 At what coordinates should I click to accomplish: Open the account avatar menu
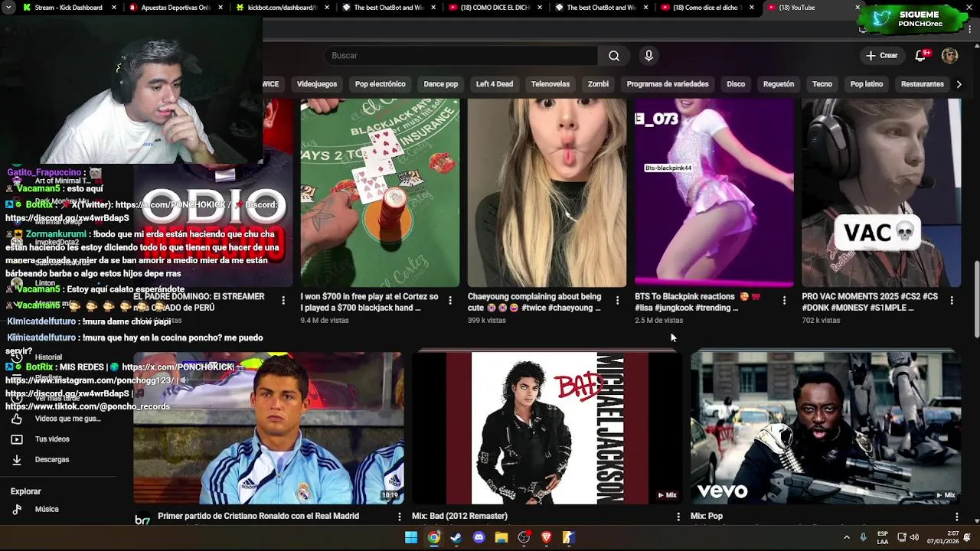click(x=949, y=55)
